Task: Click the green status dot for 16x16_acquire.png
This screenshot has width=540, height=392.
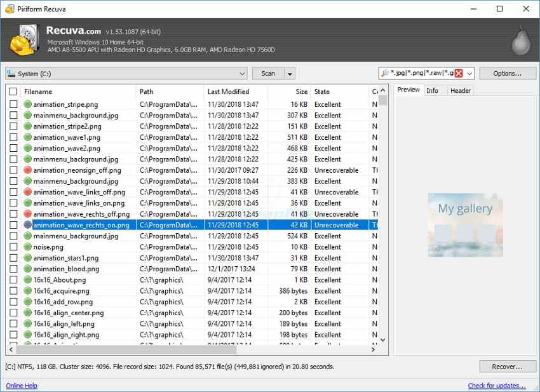Action: (27, 291)
